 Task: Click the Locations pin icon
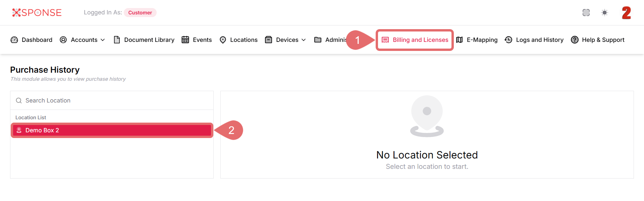point(223,40)
